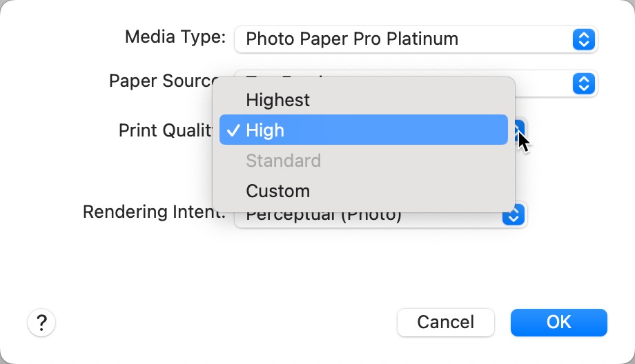This screenshot has height=364, width=635.
Task: Click the Paper Source label text
Action: coord(163,81)
